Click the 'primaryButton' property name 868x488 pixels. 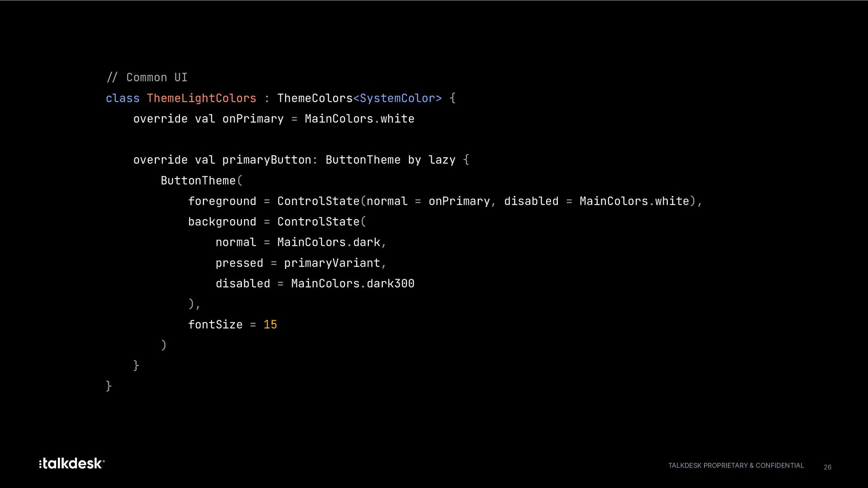pos(267,160)
